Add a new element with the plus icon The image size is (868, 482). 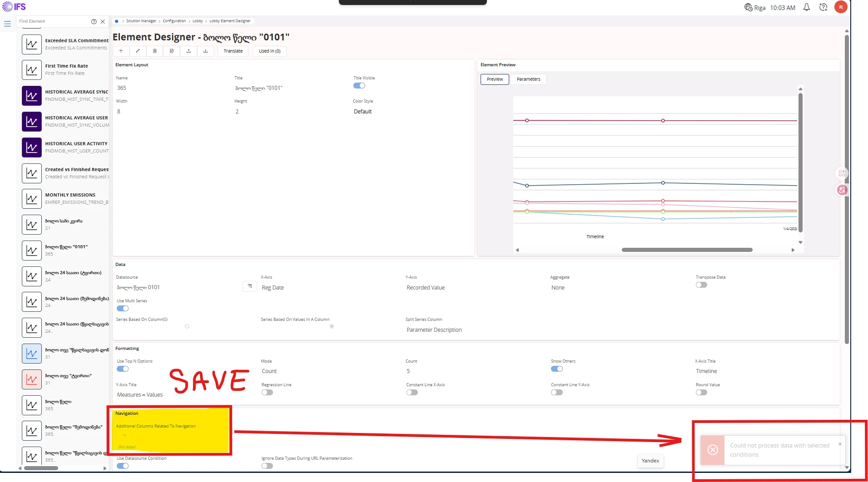click(x=121, y=51)
